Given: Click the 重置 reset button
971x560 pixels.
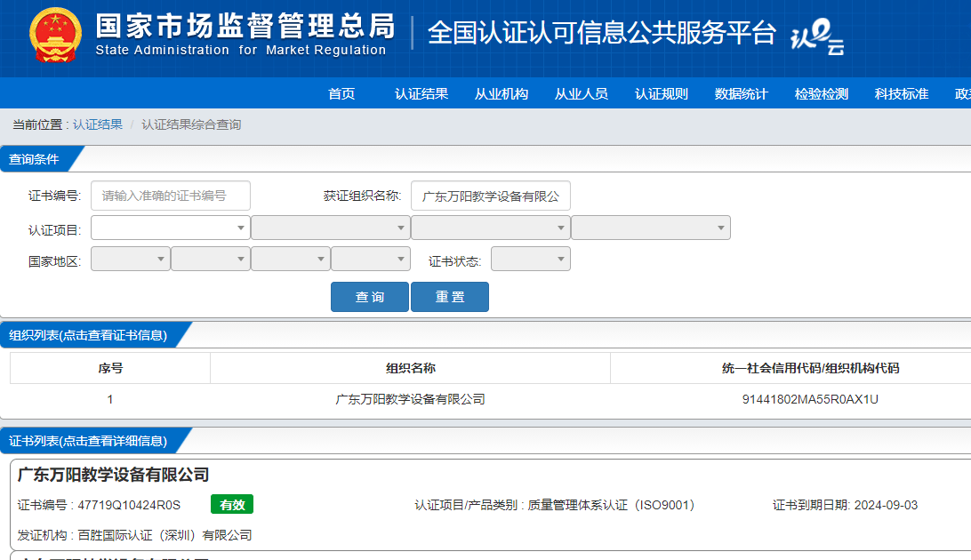Looking at the screenshot, I should tap(450, 297).
